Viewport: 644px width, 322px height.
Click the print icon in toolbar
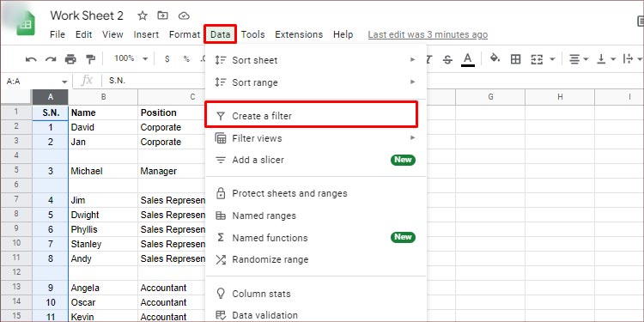point(70,59)
